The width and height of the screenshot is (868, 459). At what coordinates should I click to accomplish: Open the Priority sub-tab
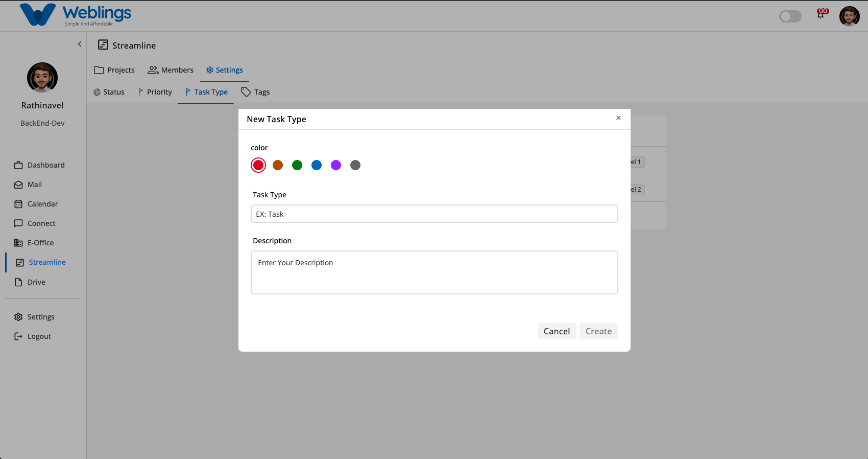tap(155, 92)
